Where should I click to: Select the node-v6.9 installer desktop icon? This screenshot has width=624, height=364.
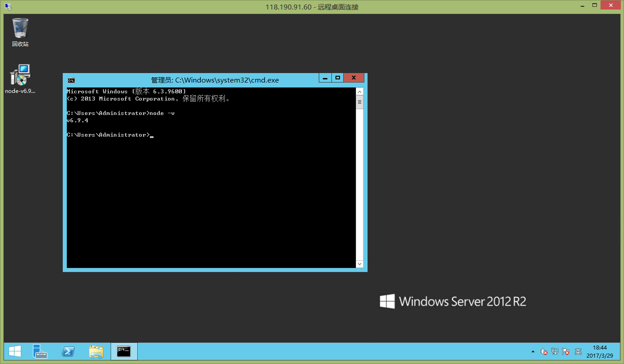tap(20, 79)
